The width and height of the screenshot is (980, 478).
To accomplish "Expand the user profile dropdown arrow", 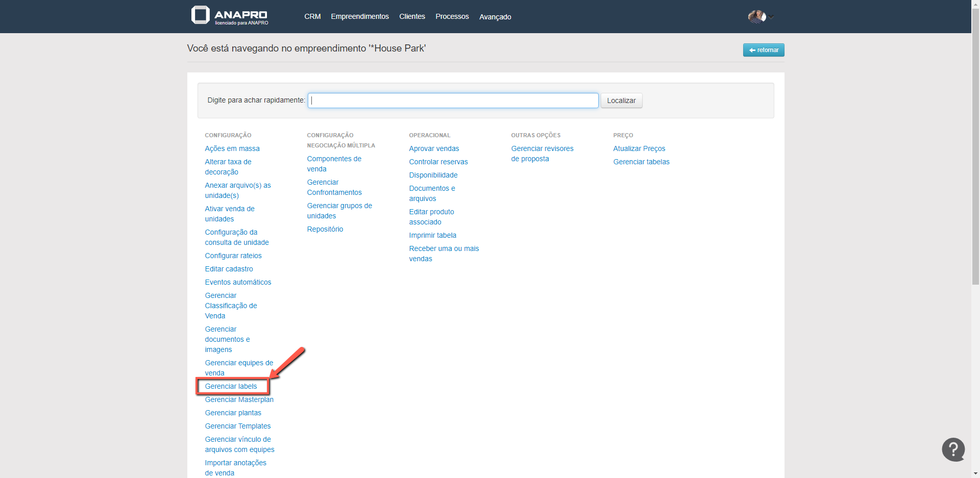I will (771, 17).
